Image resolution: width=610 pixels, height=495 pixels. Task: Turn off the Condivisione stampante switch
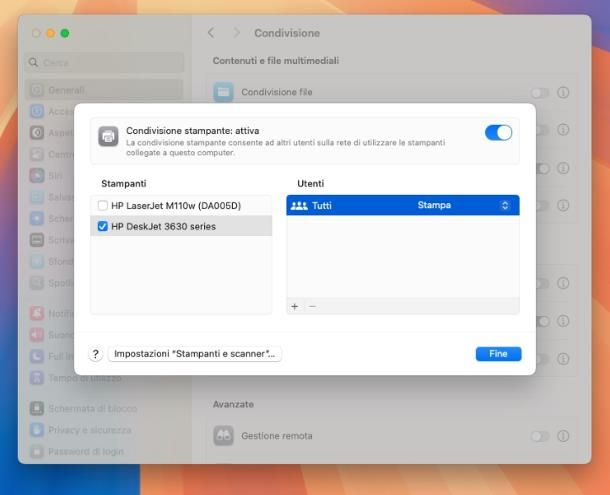[498, 133]
